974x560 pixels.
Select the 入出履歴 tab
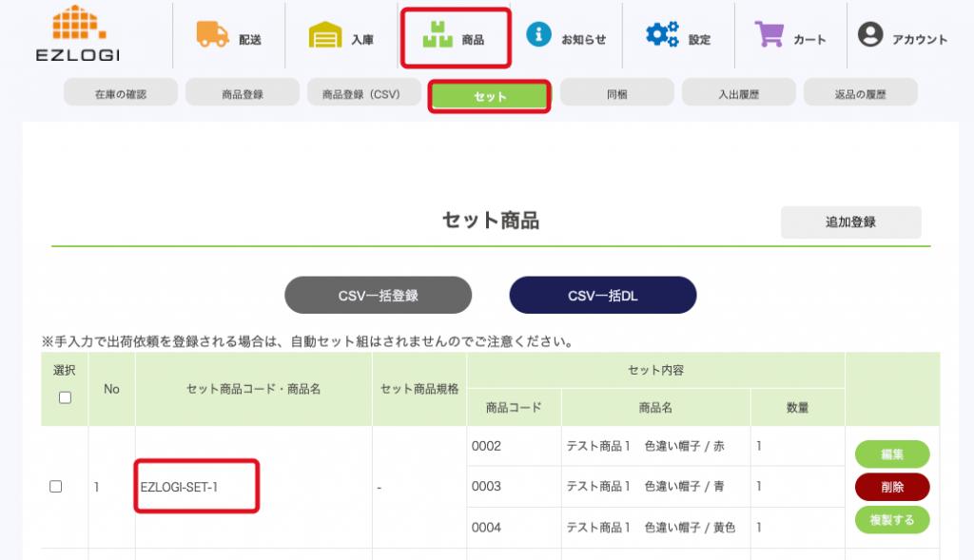[x=739, y=93]
